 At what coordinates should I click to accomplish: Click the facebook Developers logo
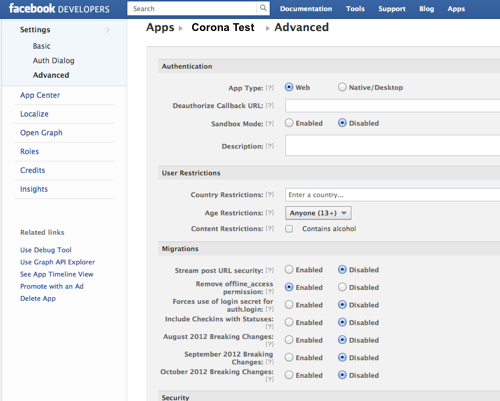click(x=59, y=8)
